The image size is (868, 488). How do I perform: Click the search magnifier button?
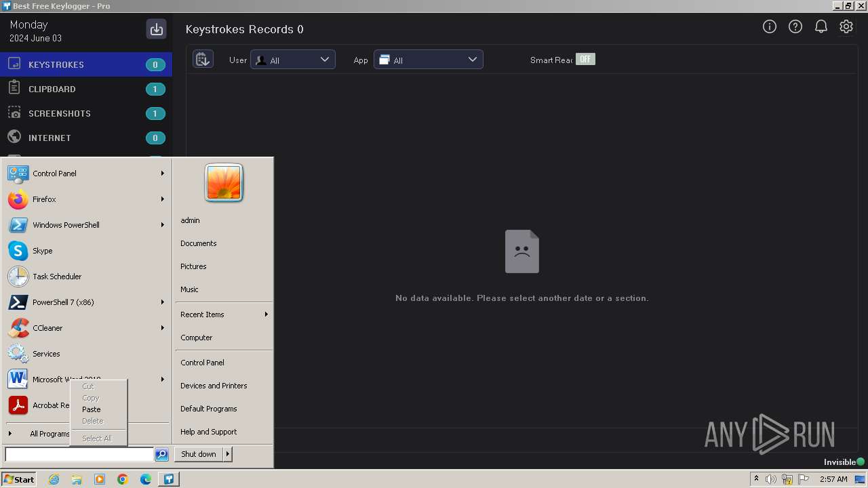click(x=161, y=455)
